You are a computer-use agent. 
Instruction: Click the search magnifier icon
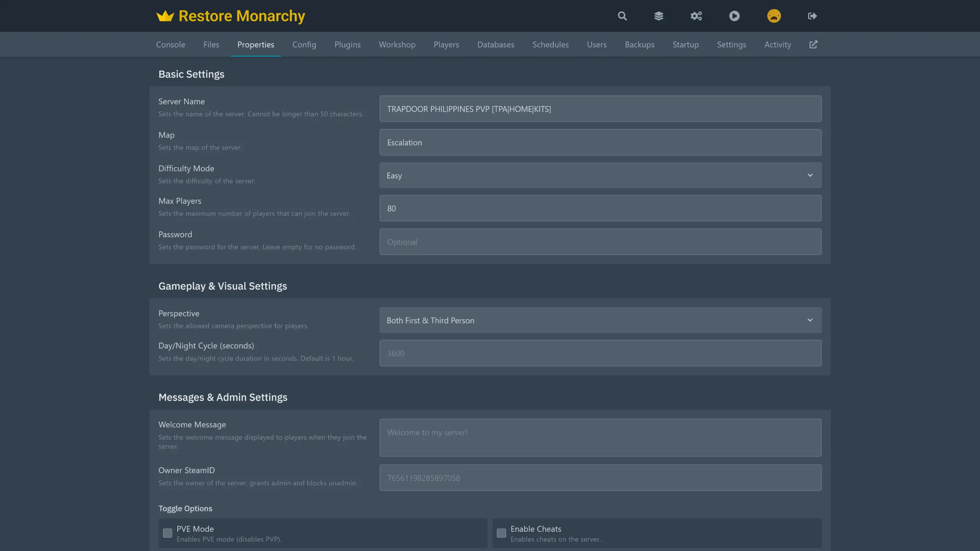(622, 16)
